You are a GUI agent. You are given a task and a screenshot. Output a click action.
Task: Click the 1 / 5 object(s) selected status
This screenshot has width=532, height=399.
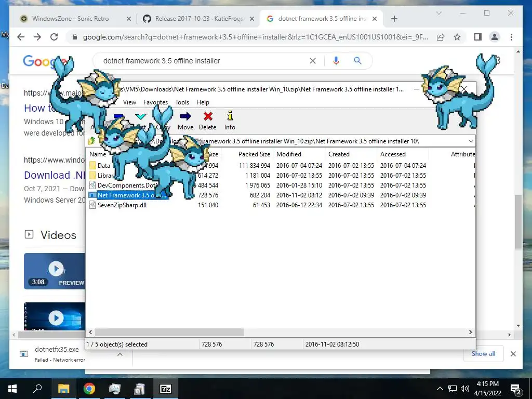coord(117,344)
